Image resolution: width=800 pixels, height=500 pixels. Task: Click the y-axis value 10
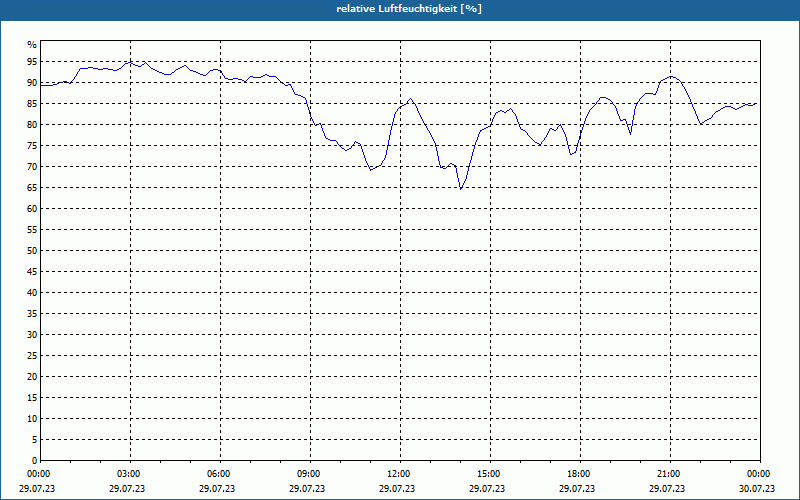(x=32, y=419)
